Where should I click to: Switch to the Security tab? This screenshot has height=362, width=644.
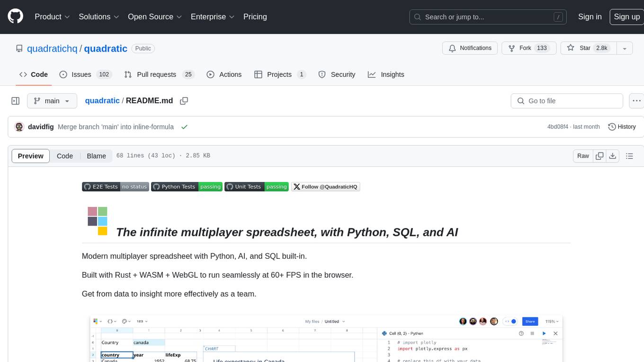(x=337, y=74)
